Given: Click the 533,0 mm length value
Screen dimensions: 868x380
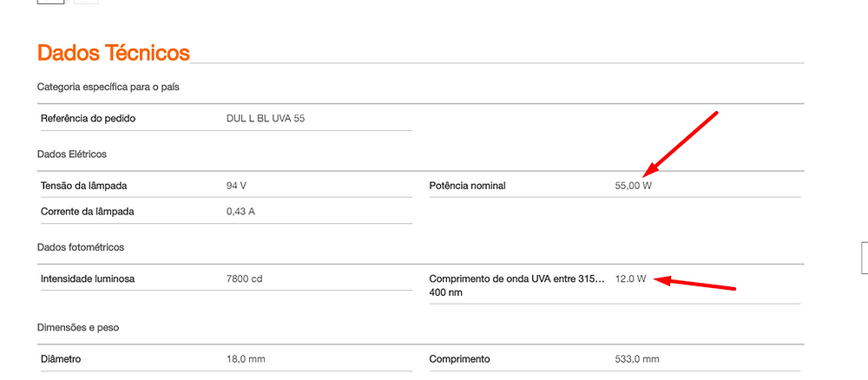Looking at the screenshot, I should click(x=637, y=359).
